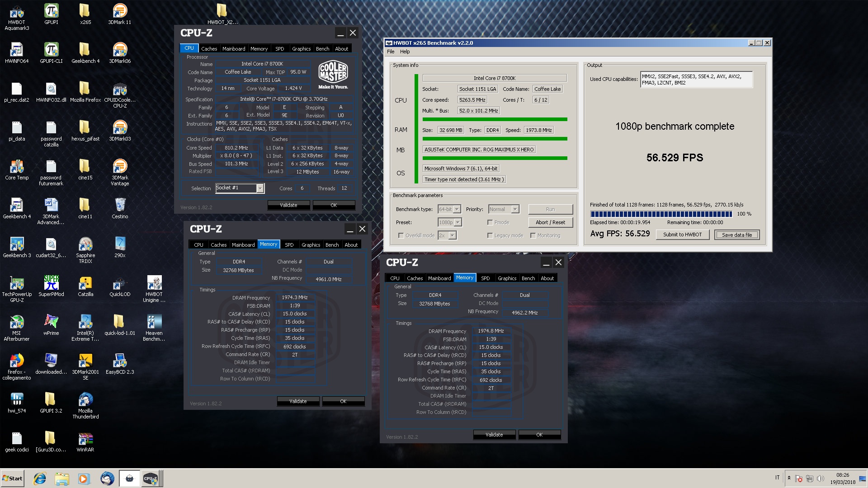Open Heaven Benchmark desktop icon
The height and width of the screenshot is (488, 868).
[x=154, y=328]
